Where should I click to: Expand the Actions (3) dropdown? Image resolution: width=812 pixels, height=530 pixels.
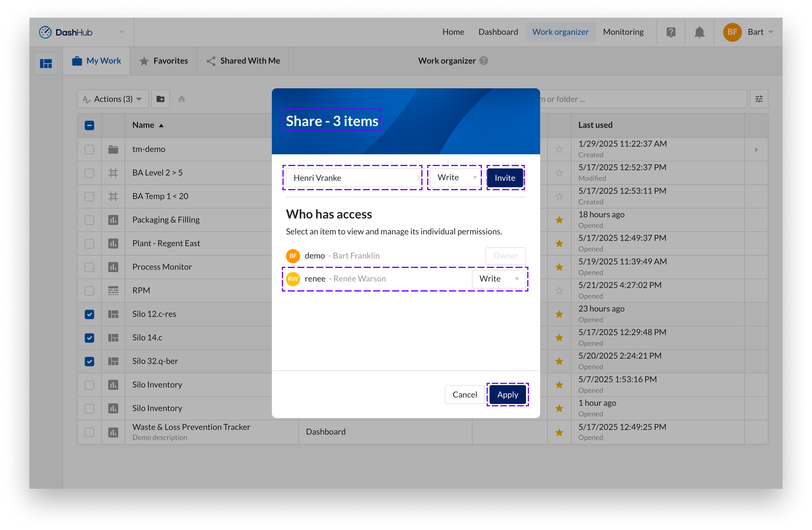(113, 99)
